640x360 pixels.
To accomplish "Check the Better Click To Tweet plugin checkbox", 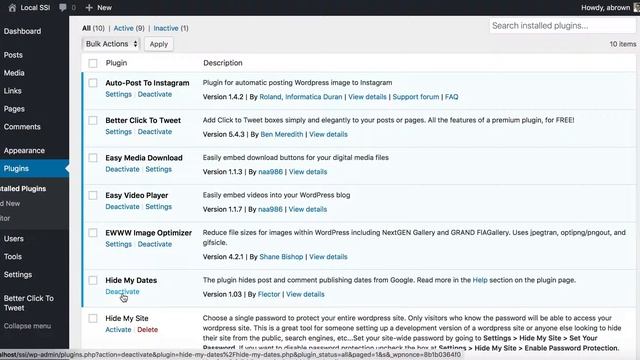I will (93, 120).
